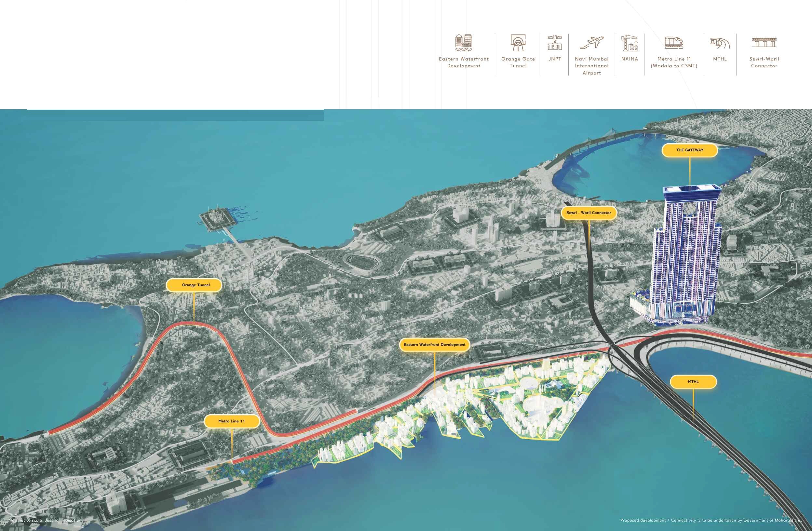Click the Navi Mumbai International Airport legend text

click(x=592, y=66)
